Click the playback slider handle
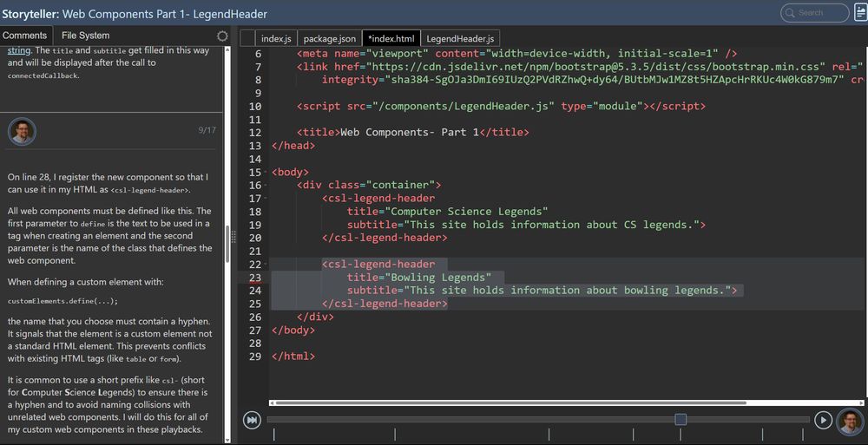This screenshot has height=445, width=868. click(x=681, y=420)
